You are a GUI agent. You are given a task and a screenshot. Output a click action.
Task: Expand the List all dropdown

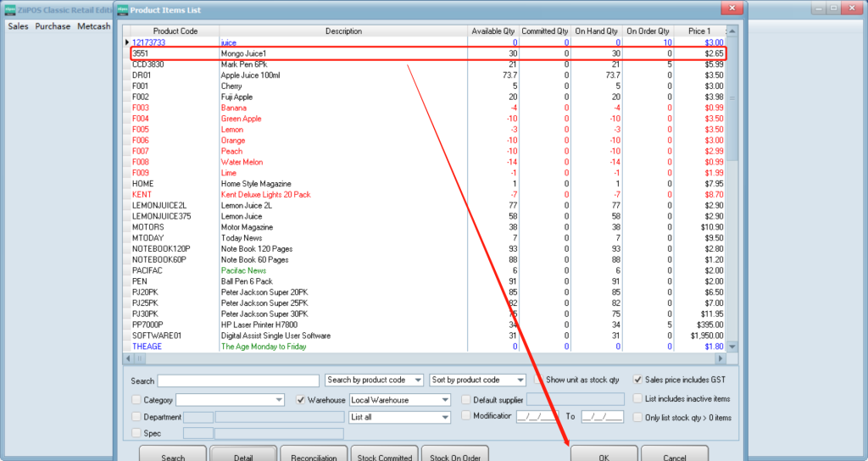pos(399,418)
